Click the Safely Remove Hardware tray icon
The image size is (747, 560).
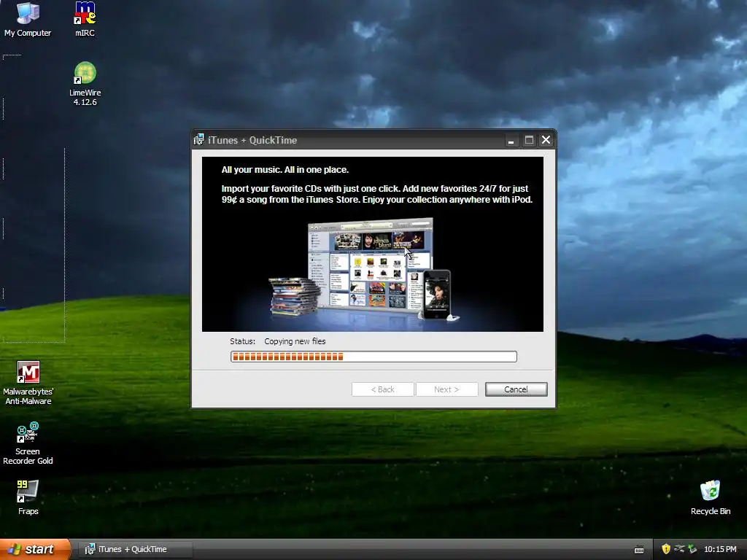pyautogui.click(x=679, y=549)
